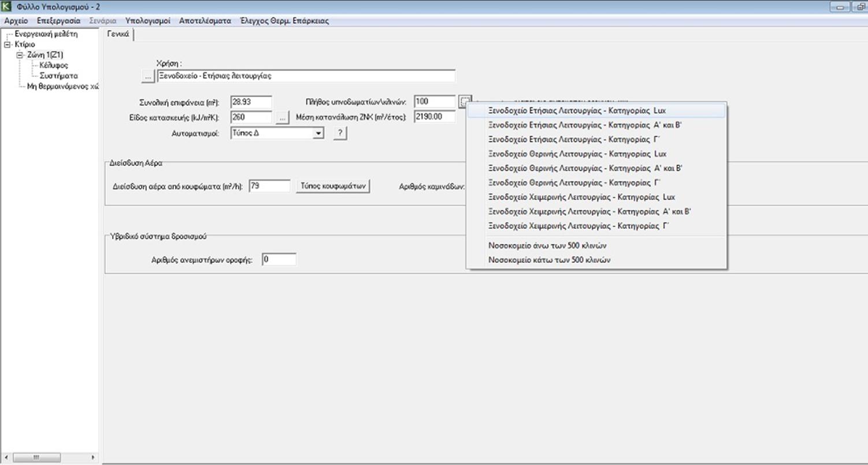
Task: Select Ενεργειακή μελέτη in the tree
Action: [46, 34]
